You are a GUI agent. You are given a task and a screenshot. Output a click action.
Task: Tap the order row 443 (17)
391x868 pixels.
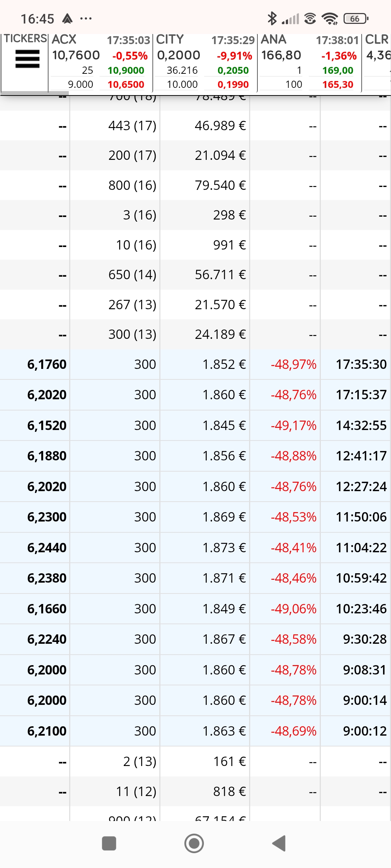[195, 125]
